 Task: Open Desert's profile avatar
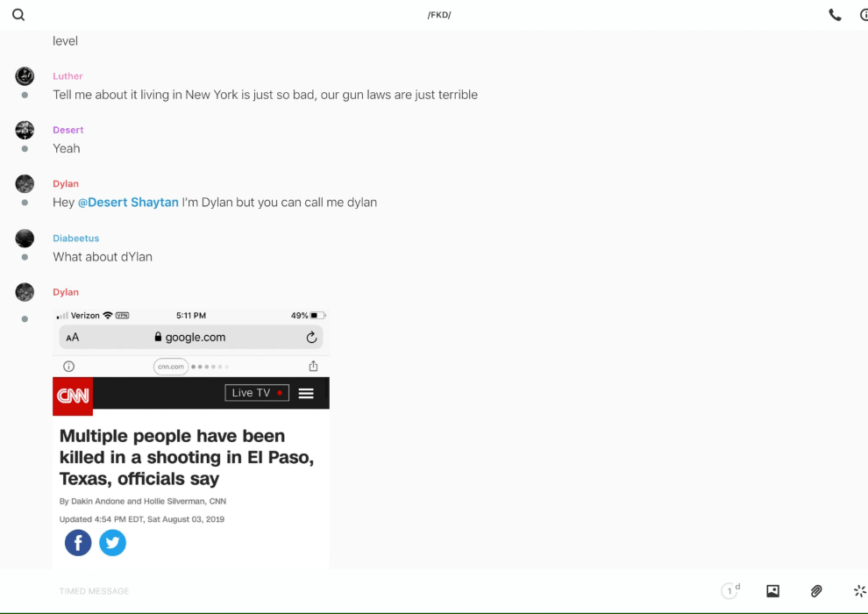coord(25,131)
